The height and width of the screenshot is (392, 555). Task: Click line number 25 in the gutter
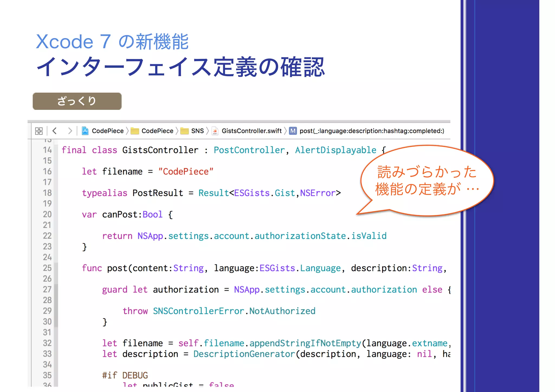[x=47, y=268]
